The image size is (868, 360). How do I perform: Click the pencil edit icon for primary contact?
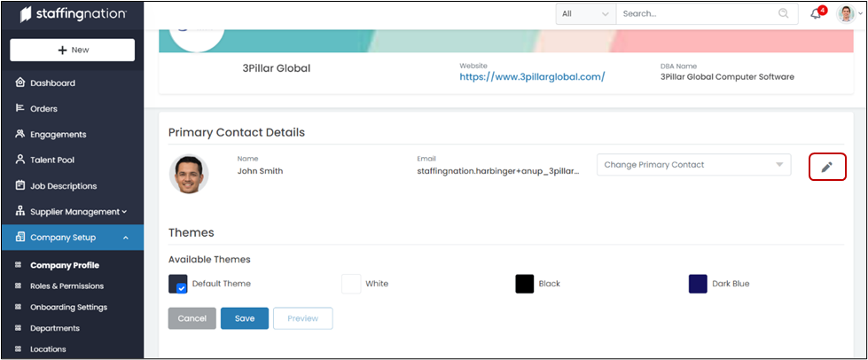(x=827, y=167)
